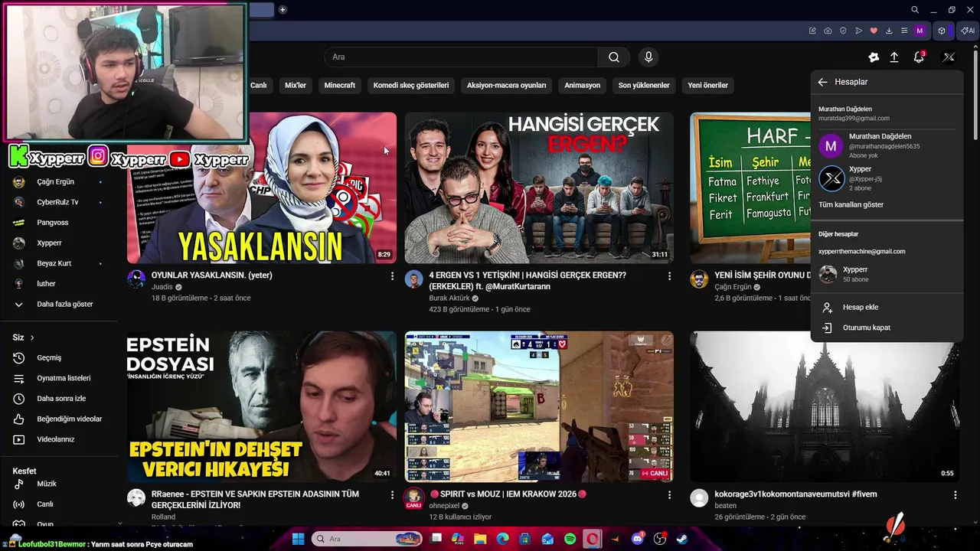This screenshot has height=551, width=980.
Task: Open Steam from the taskbar
Action: point(682,539)
